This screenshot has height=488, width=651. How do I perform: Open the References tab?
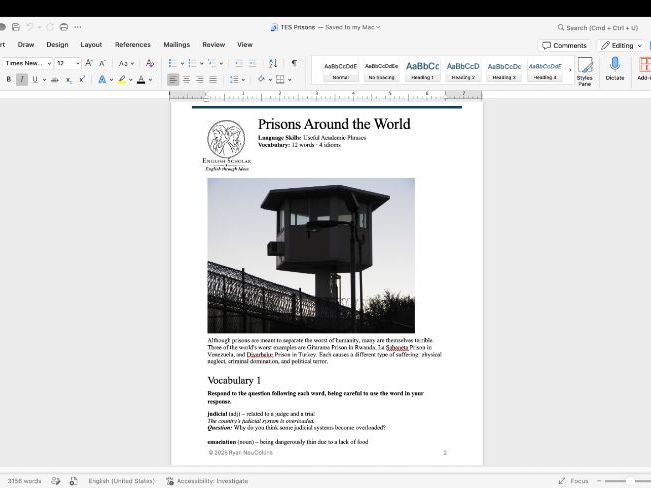[x=132, y=44]
